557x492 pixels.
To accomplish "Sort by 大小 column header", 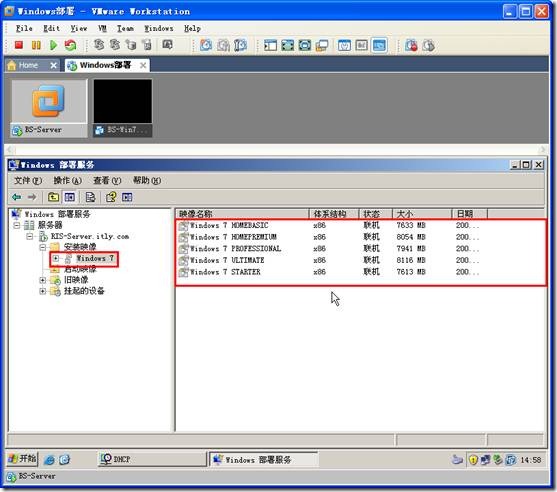I will tap(422, 214).
